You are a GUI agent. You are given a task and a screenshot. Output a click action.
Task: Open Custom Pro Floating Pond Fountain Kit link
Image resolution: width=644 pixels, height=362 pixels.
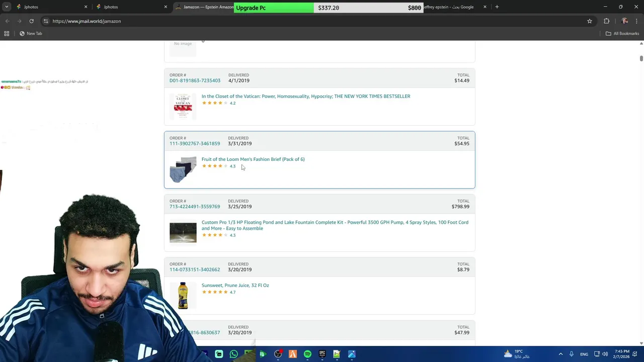[x=335, y=225]
